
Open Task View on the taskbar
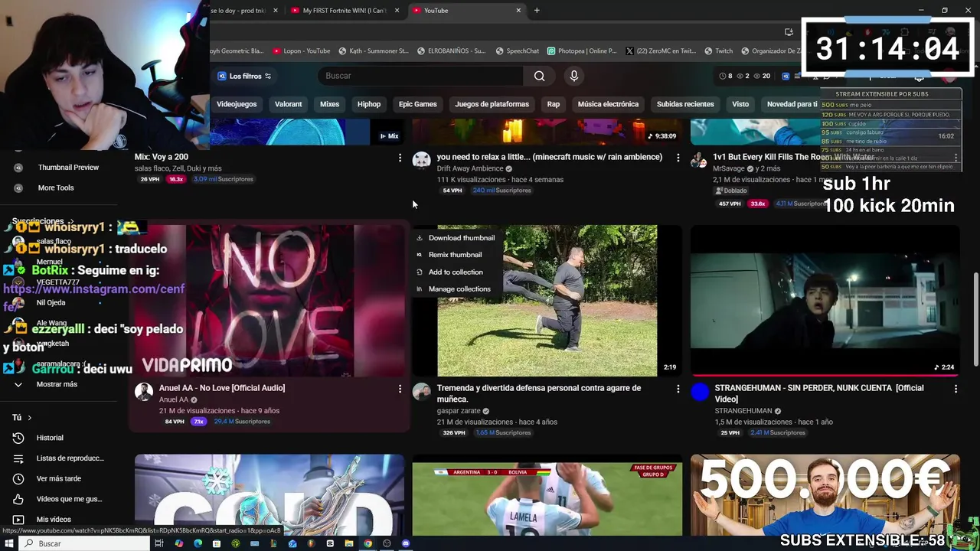coord(159,543)
